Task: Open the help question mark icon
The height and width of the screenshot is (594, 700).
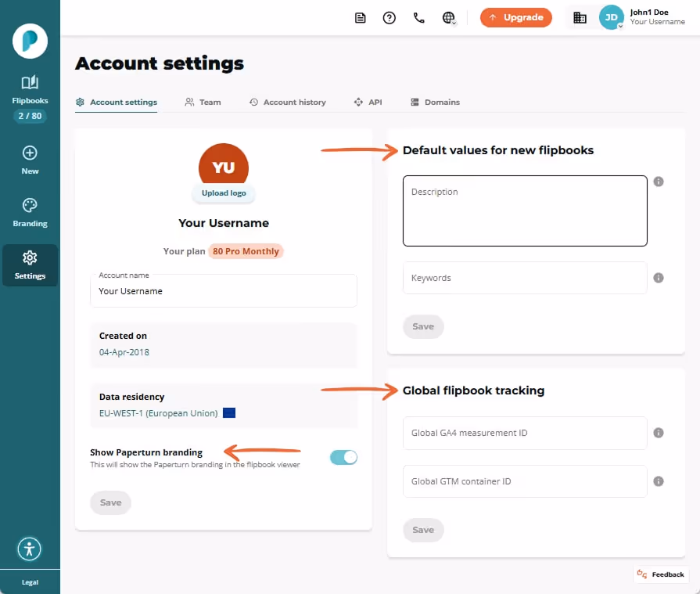Action: pos(389,18)
